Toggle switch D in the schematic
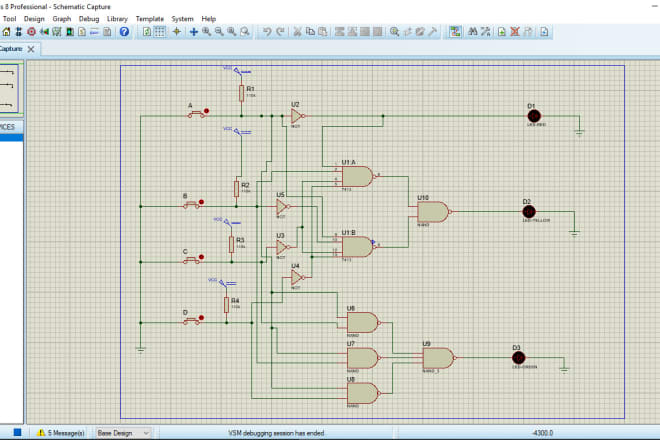Viewport: 660px width, 440px height. 192,320
